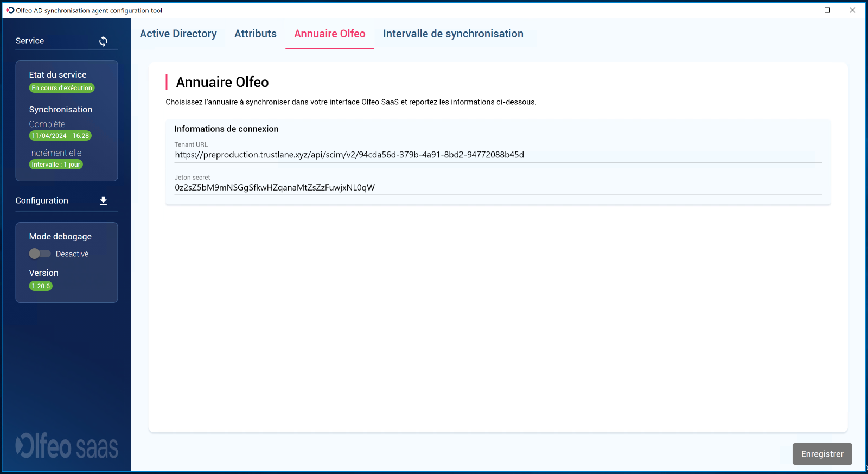This screenshot has width=868, height=474.
Task: Click the 'Complète' sync label
Action: coord(47,124)
